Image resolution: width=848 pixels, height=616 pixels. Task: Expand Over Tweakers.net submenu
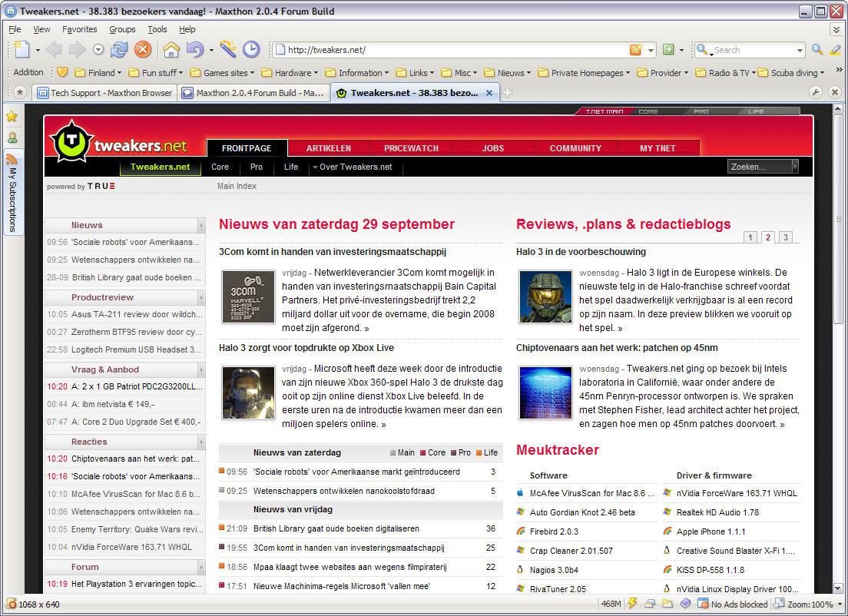click(x=352, y=167)
